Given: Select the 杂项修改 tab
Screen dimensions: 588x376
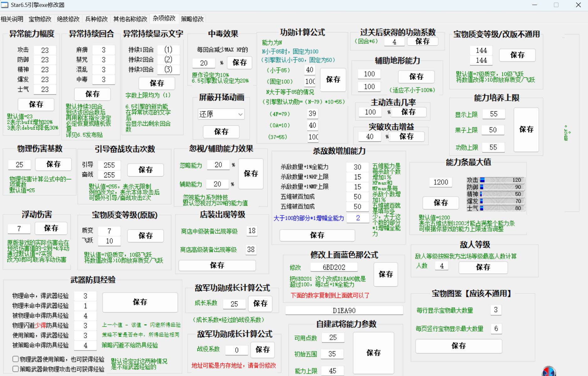Looking at the screenshot, I should click(164, 18).
